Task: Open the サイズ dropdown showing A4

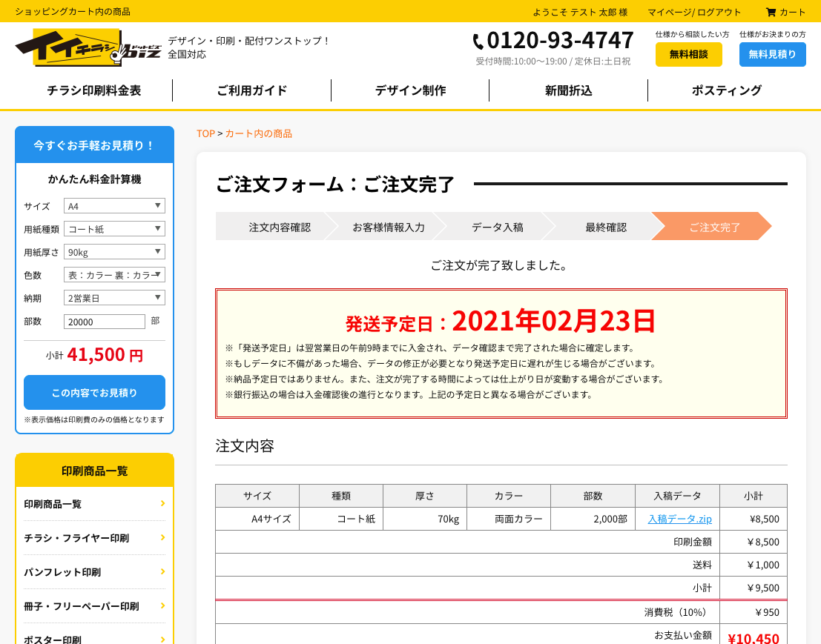Action: point(114,206)
